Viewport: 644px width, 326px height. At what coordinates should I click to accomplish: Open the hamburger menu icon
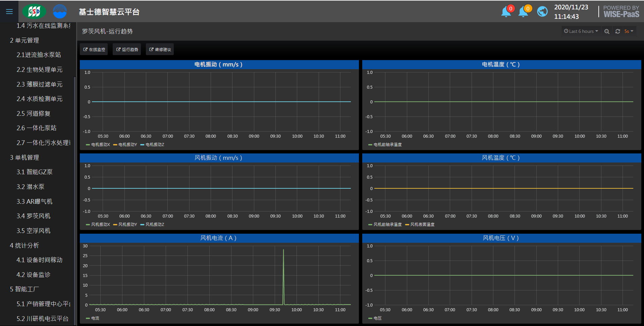9,12
